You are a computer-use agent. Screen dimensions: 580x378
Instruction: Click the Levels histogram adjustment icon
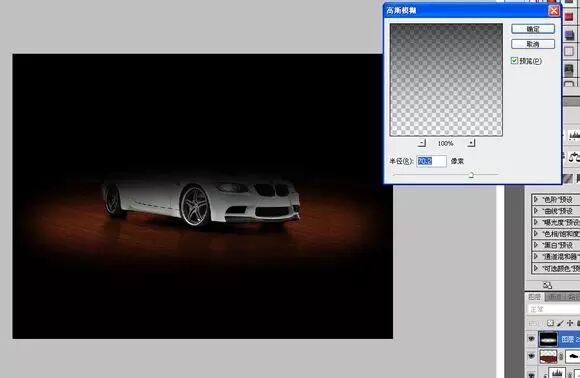[x=574, y=136]
